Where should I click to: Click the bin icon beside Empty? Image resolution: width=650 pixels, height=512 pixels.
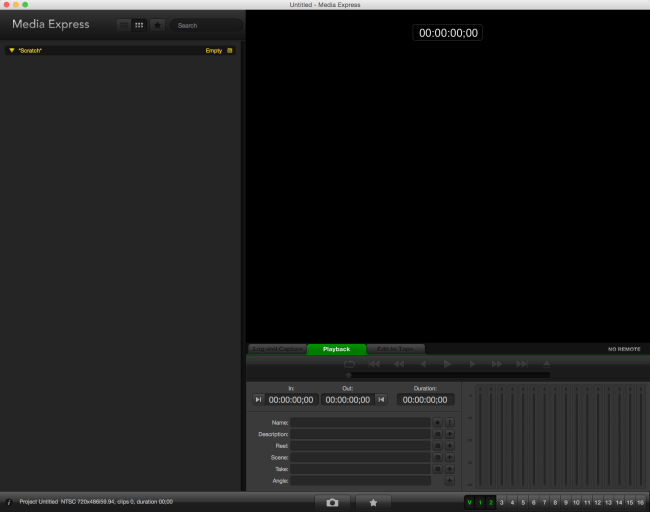(x=230, y=51)
